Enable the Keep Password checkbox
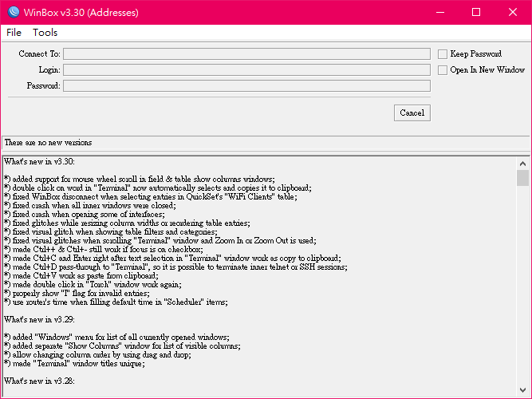The width and height of the screenshot is (532, 399). [x=443, y=54]
